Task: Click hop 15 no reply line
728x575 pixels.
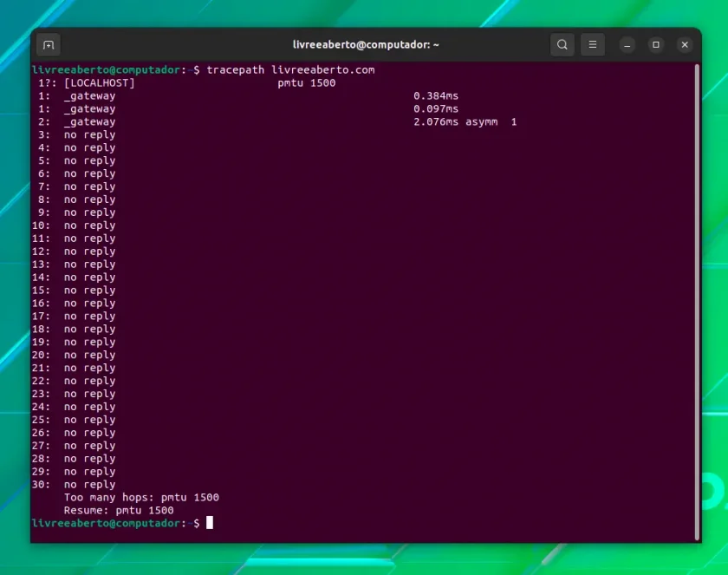Action: tap(74, 291)
